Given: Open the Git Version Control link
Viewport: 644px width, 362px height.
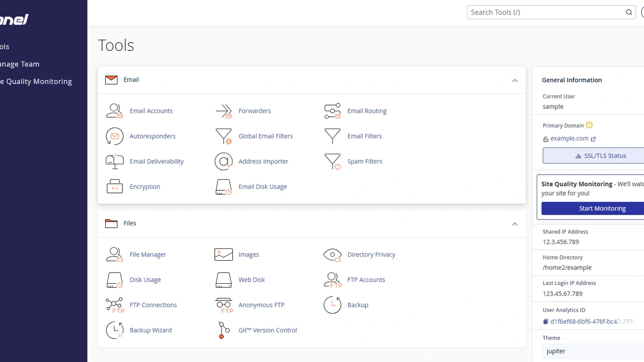Looking at the screenshot, I should [x=268, y=330].
